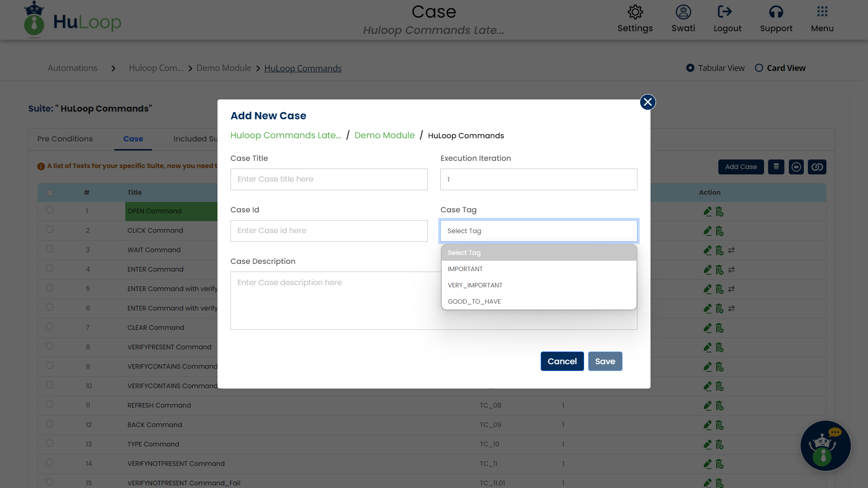Click the Add Case button
Screen dimensions: 868x488
pyautogui.click(x=741, y=167)
